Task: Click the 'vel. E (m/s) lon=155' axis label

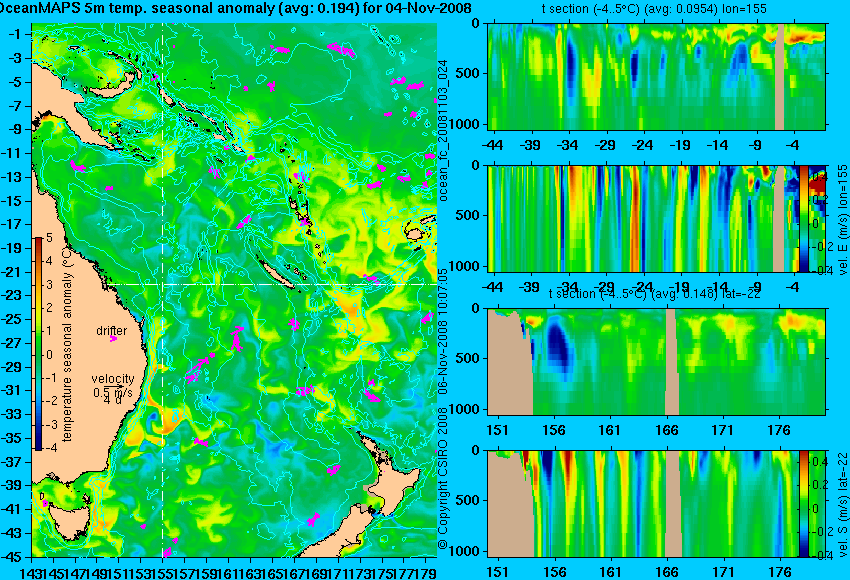Action: [843, 220]
